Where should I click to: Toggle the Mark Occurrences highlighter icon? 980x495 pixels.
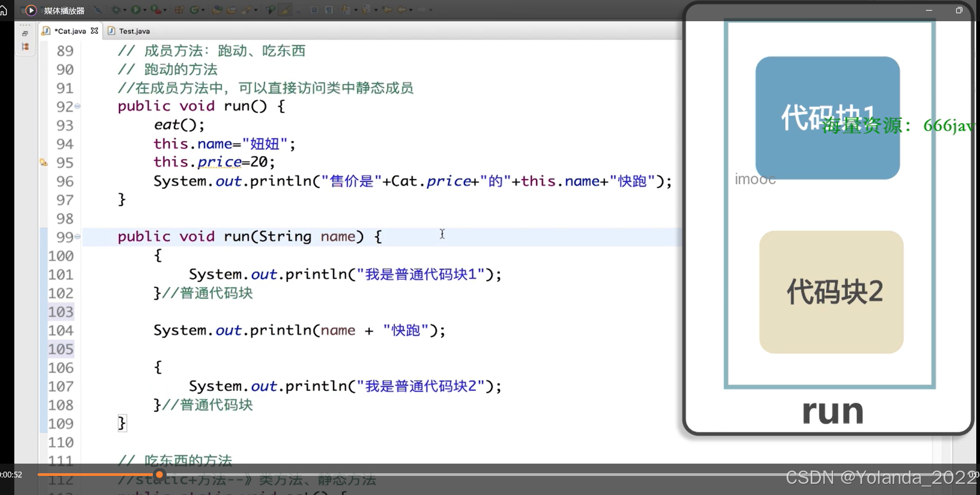pyautogui.click(x=284, y=10)
